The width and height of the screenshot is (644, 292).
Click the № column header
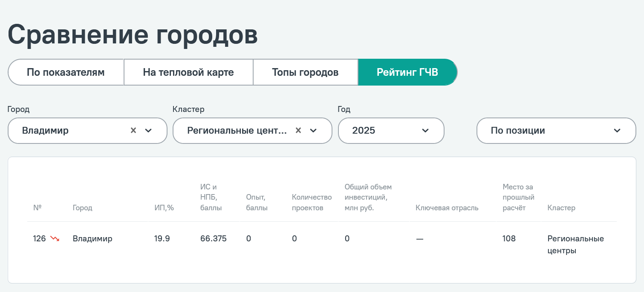[x=37, y=208]
